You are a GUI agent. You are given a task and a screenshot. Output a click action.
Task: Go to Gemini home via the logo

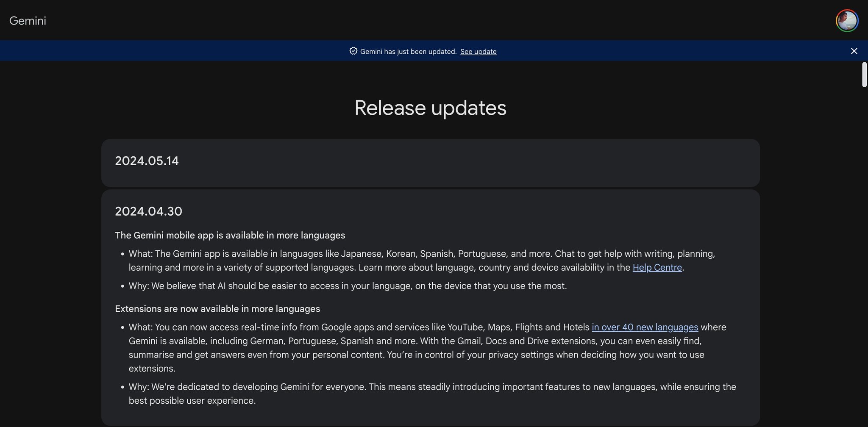[28, 20]
